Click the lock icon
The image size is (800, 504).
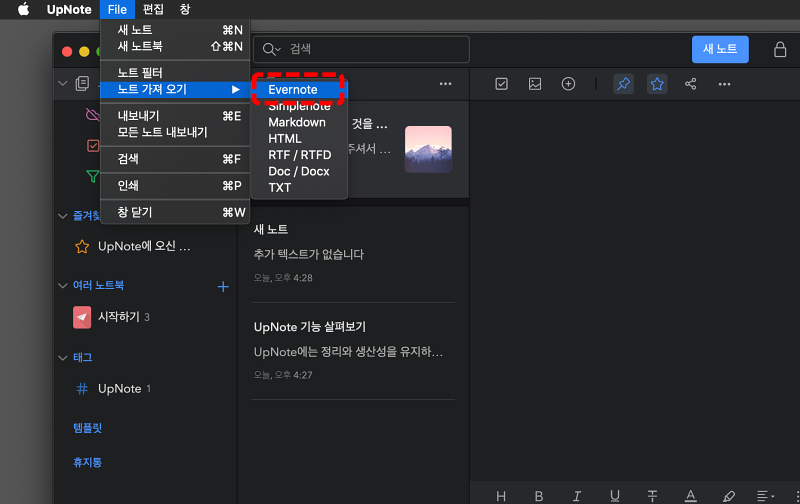point(780,49)
